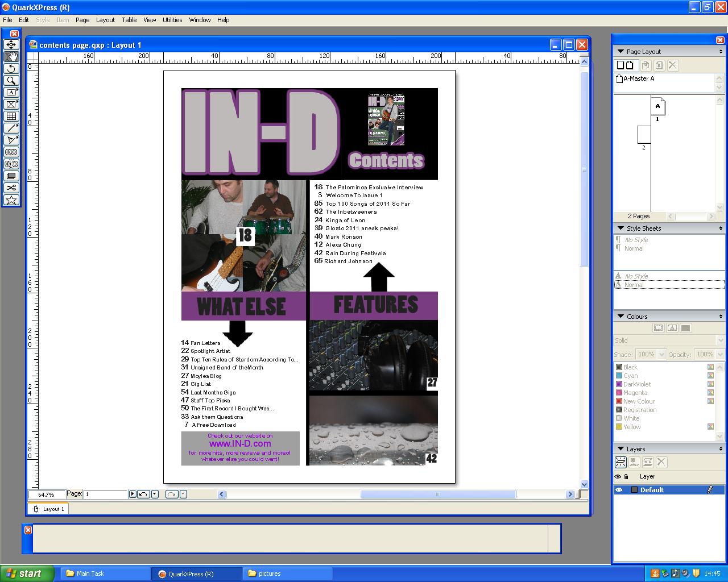728x582 pixels.
Task: Click text colour icon in Colours panel
Action: click(x=672, y=328)
